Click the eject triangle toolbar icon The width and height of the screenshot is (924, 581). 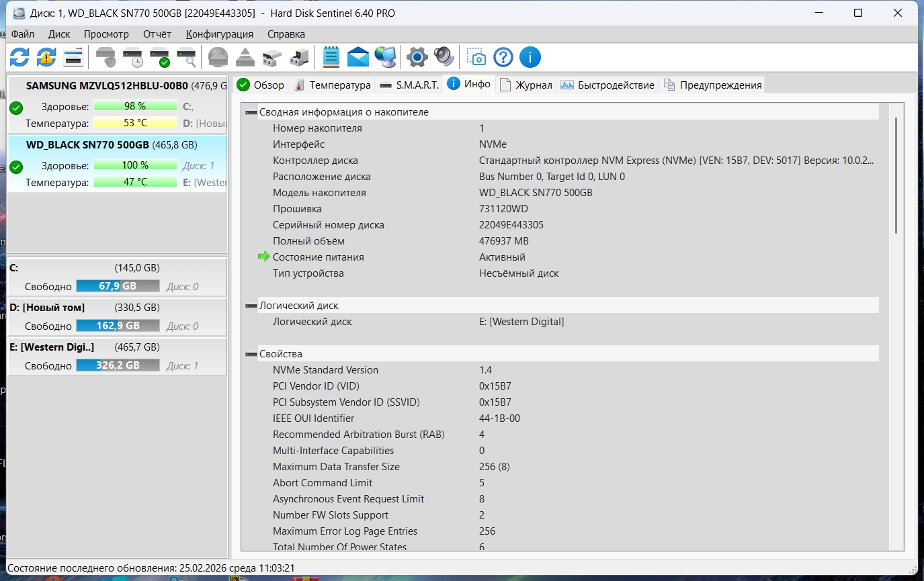tap(245, 57)
